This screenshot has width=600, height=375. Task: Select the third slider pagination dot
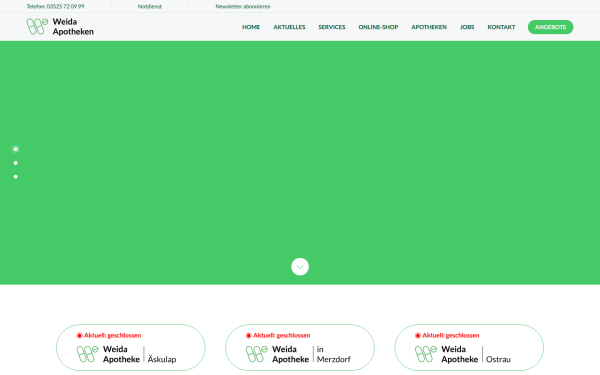coord(16,177)
